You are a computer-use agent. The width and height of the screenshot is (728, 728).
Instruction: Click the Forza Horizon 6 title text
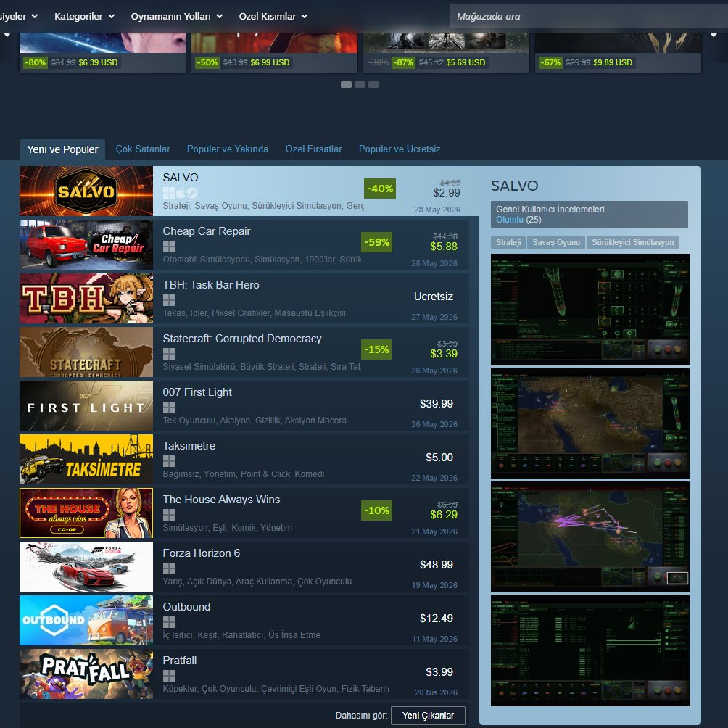[202, 553]
